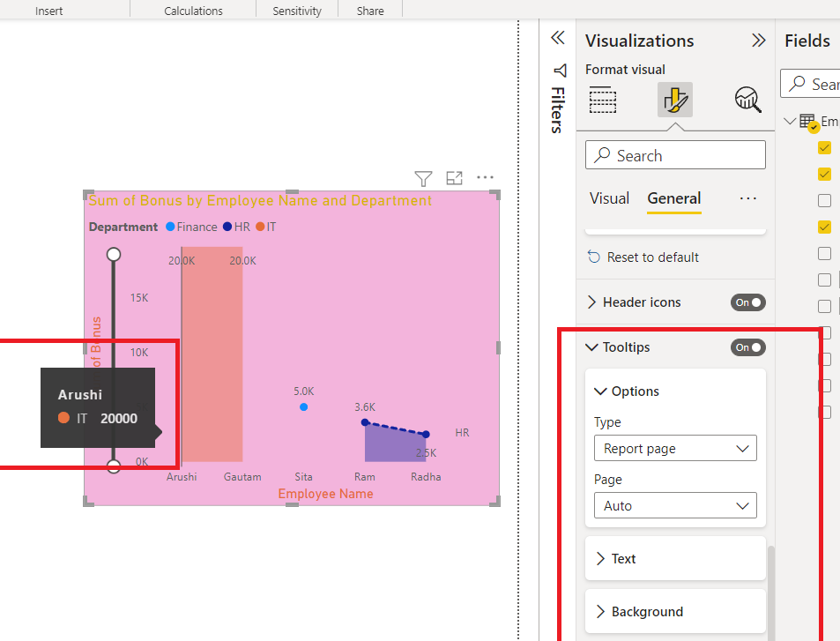The width and height of the screenshot is (840, 641).
Task: Click the lower handle of the slicer slider
Action: point(114,466)
